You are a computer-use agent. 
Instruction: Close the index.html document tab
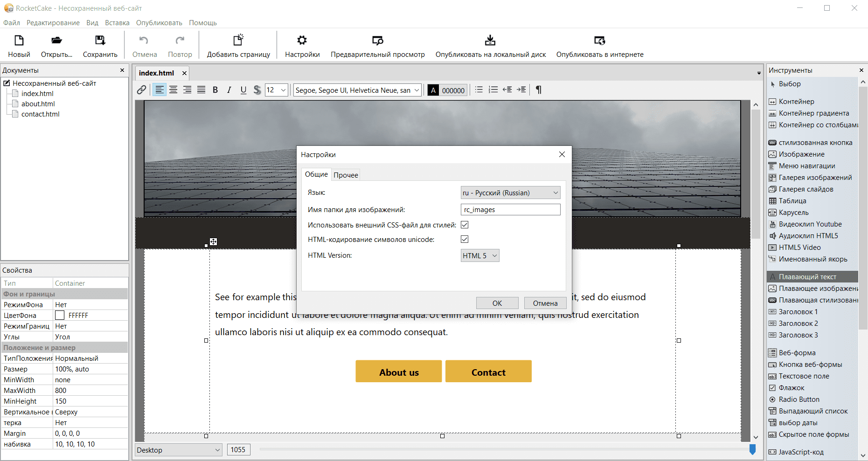pyautogui.click(x=184, y=73)
